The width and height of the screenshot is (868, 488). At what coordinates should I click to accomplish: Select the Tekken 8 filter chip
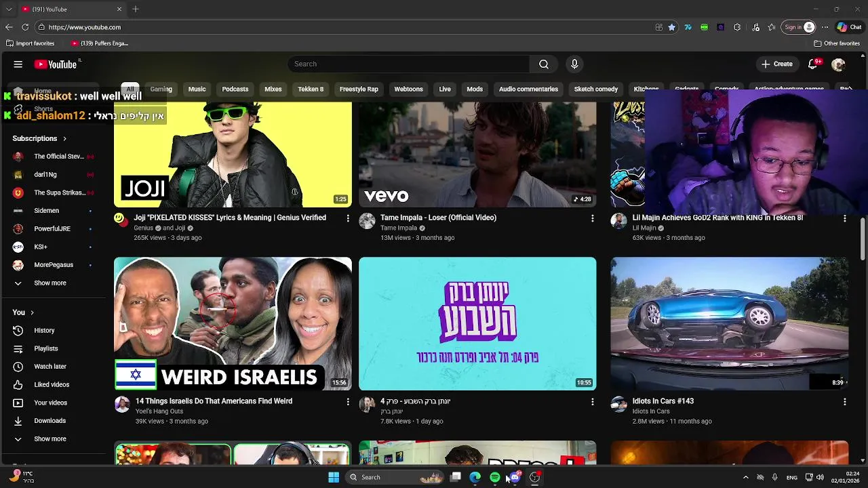pos(311,89)
